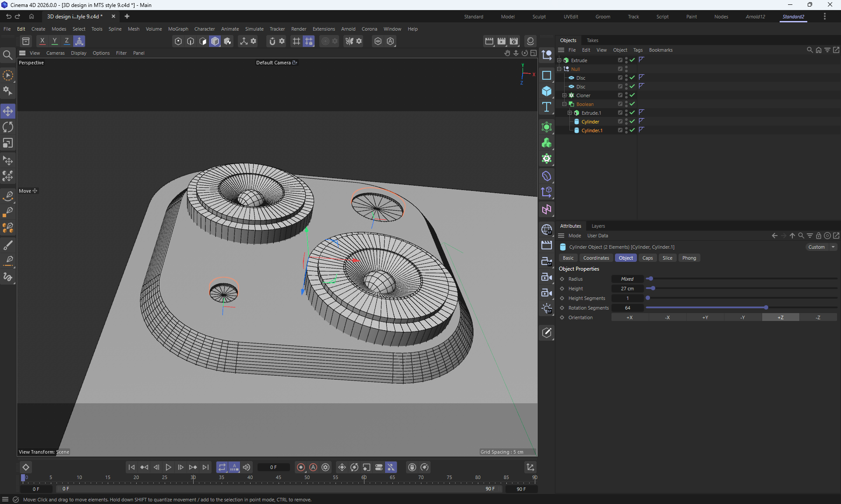The height and width of the screenshot is (504, 841).
Task: Toggle green checkmark of Cloner object
Action: click(632, 95)
